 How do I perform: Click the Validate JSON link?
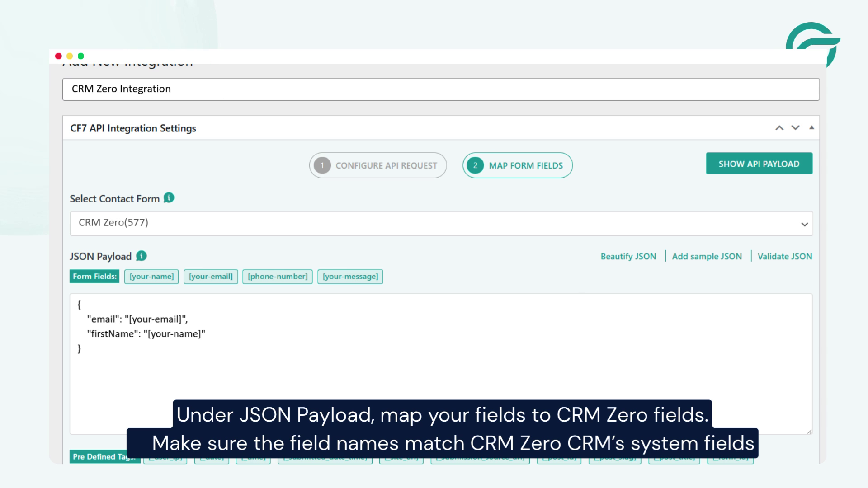785,256
